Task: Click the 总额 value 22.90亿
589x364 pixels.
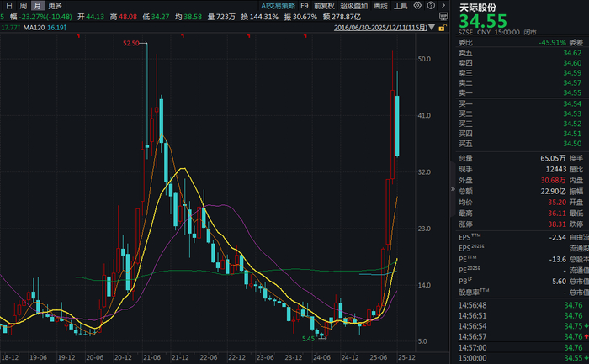Action: tap(553, 192)
